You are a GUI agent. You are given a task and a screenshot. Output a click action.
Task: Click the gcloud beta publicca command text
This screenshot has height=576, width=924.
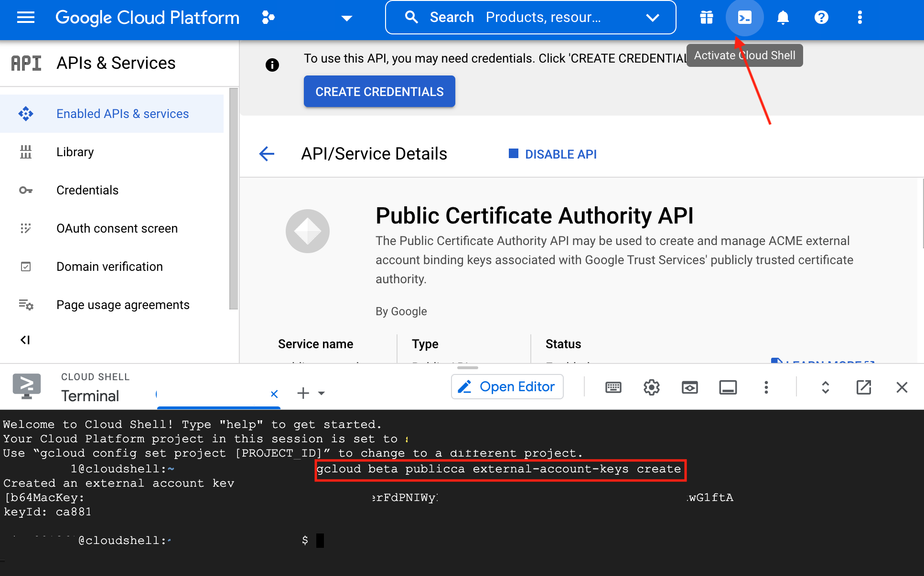(498, 469)
